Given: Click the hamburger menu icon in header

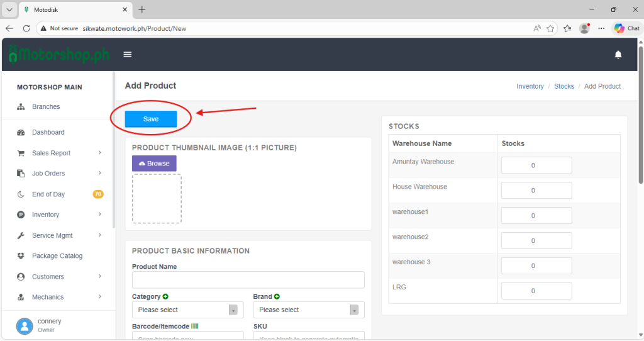Looking at the screenshot, I should (x=128, y=55).
